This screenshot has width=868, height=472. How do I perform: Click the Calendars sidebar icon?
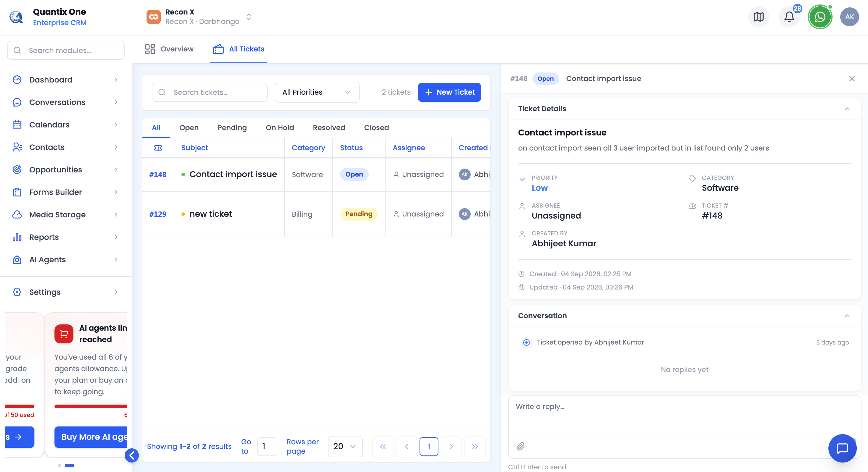click(17, 125)
